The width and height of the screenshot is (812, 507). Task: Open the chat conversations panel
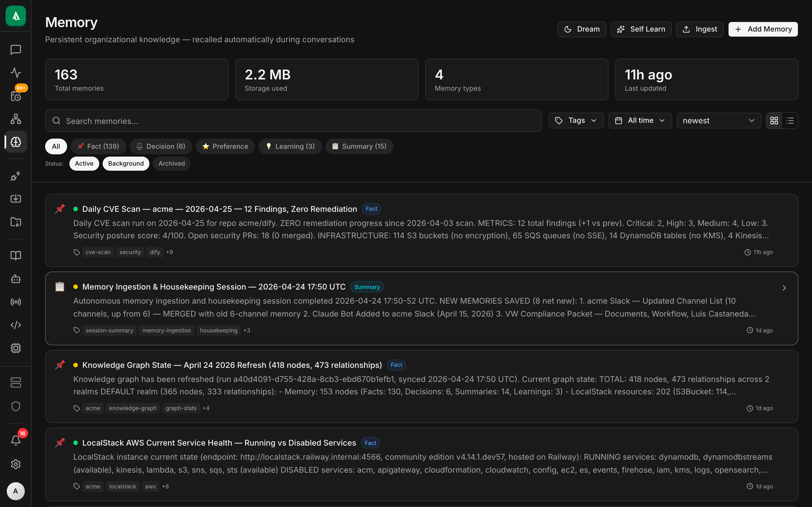click(x=16, y=50)
